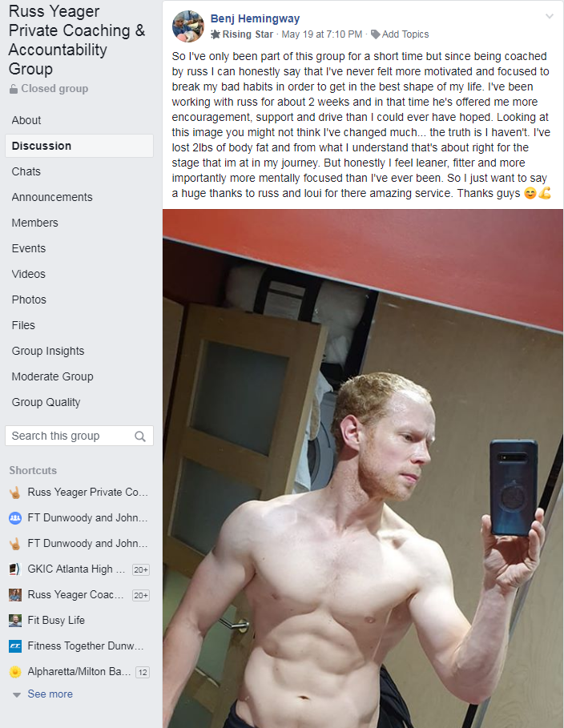Click Benj Hemingway's name link
The width and height of the screenshot is (564, 728).
[255, 18]
